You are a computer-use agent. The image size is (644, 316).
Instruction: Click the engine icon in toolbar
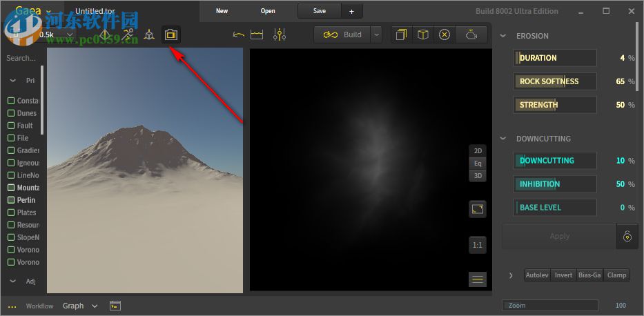[x=471, y=35]
